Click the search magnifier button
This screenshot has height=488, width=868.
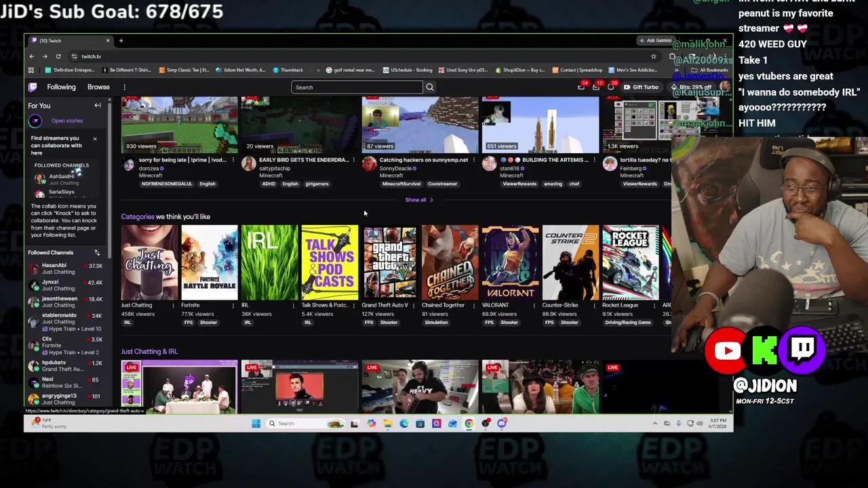[x=429, y=87]
